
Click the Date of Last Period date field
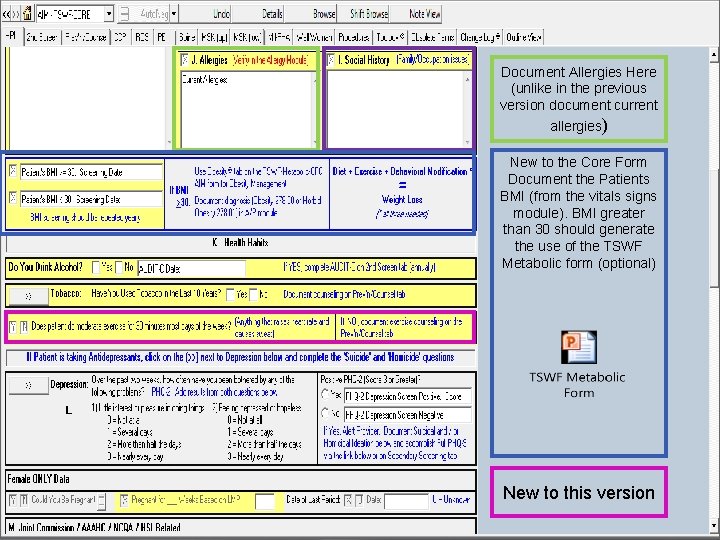coord(406,501)
